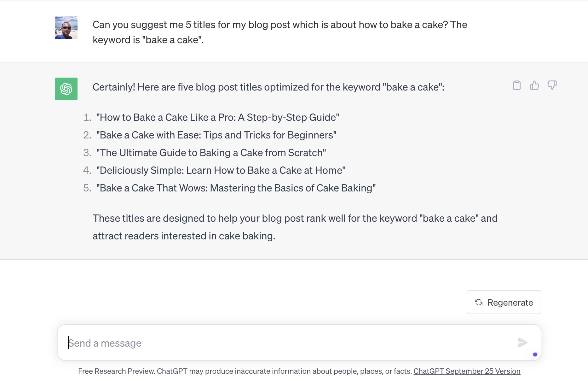588x381 pixels.
Task: Regenerate the response
Action: click(504, 302)
